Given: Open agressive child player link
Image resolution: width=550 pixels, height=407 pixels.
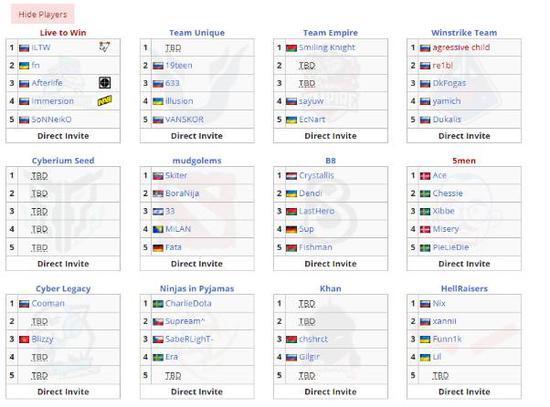Looking at the screenshot, I should [461, 47].
